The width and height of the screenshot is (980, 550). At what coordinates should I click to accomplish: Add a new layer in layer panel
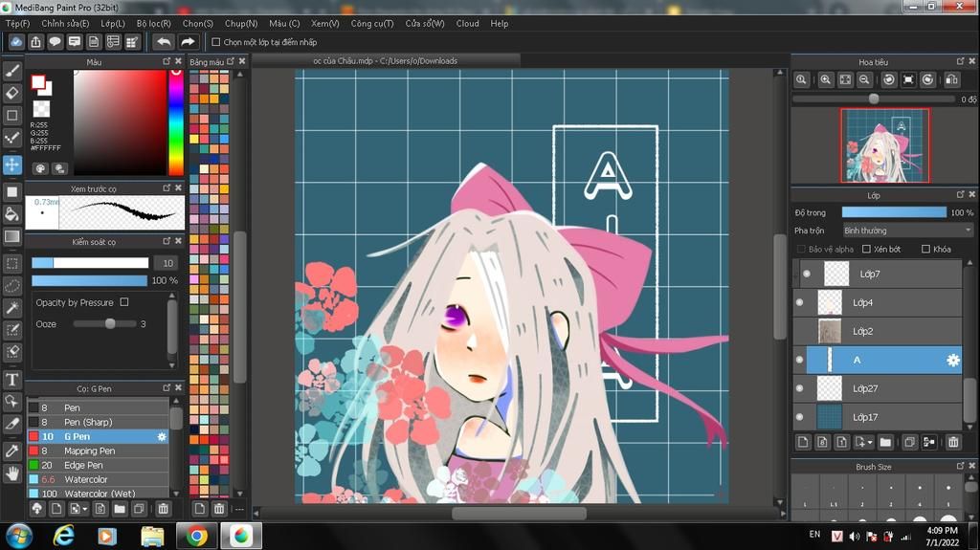[x=803, y=443]
